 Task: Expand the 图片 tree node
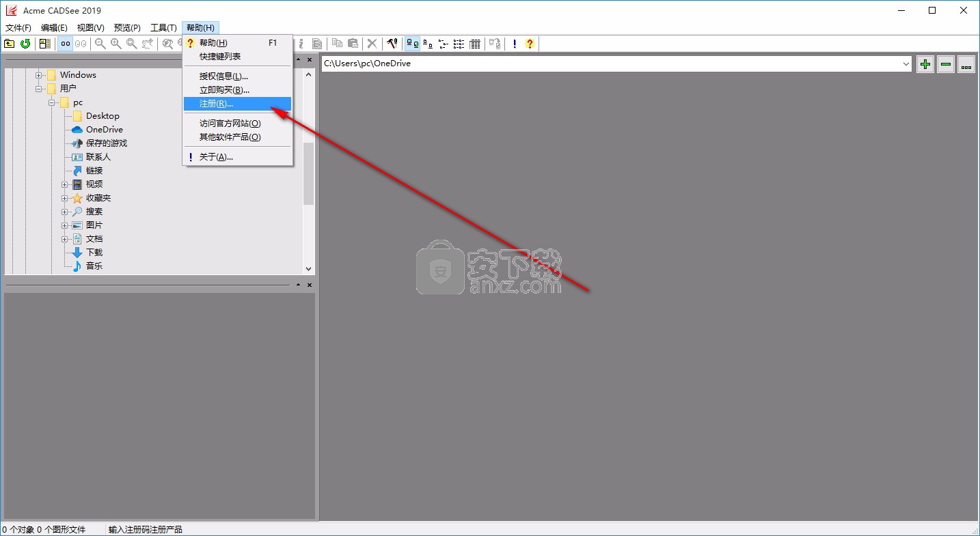65,225
